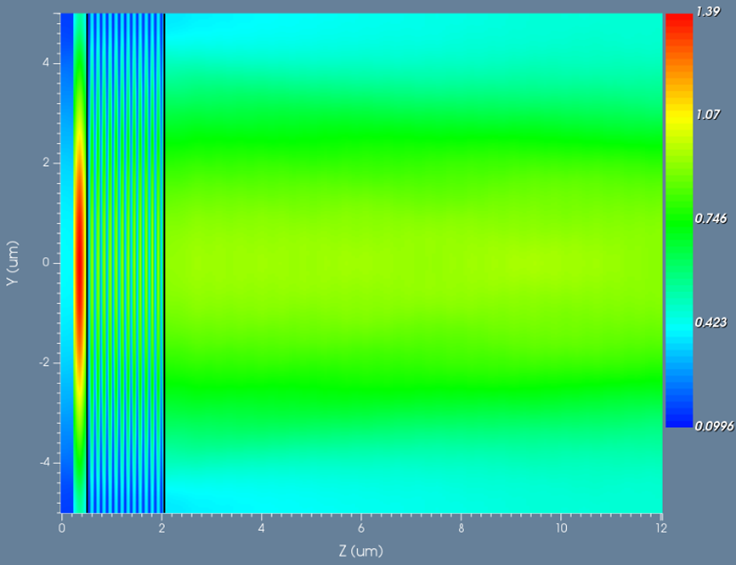Image resolution: width=736 pixels, height=565 pixels.
Task: Click the Y-axis tick label 0
Action: (x=46, y=263)
